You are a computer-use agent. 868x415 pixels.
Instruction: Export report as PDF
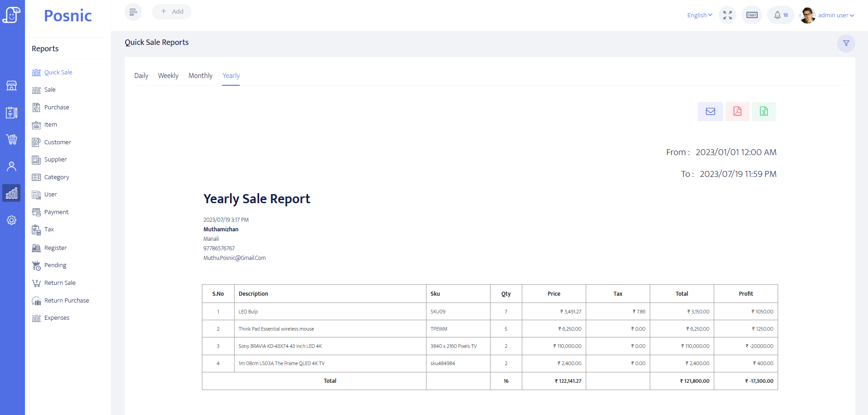(737, 112)
